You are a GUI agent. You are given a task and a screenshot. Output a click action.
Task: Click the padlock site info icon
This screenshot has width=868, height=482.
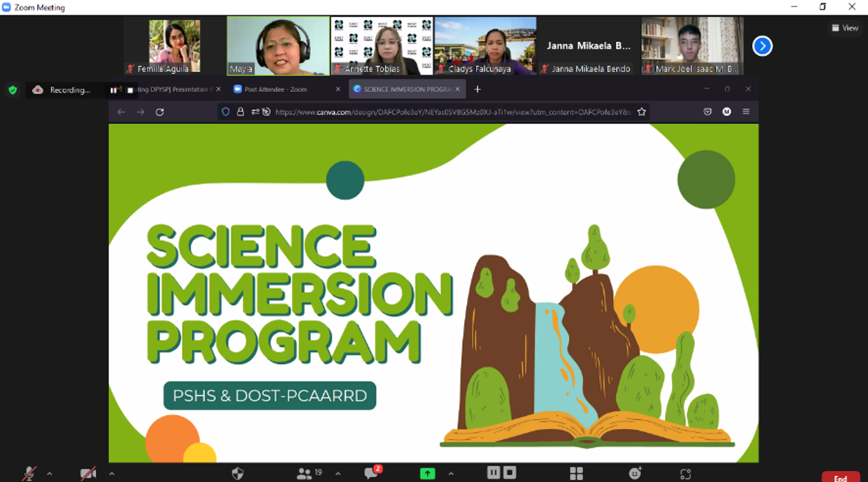[x=240, y=112]
